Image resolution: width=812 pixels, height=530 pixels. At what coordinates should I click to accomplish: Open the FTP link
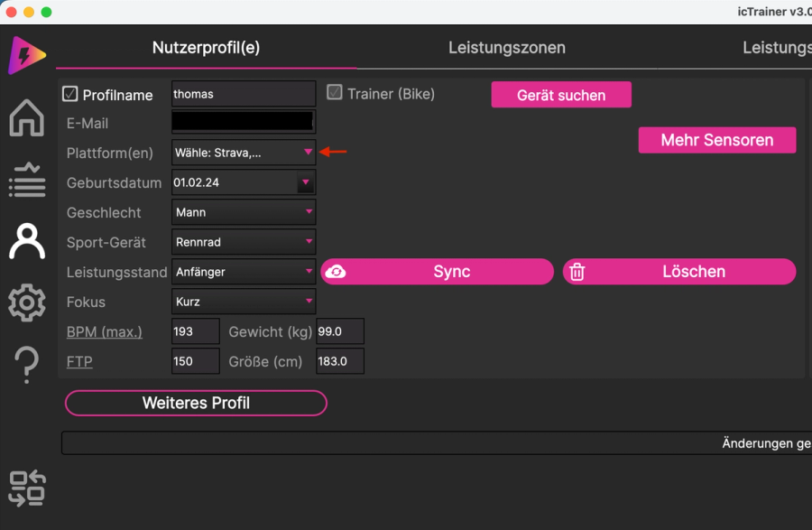pos(79,361)
